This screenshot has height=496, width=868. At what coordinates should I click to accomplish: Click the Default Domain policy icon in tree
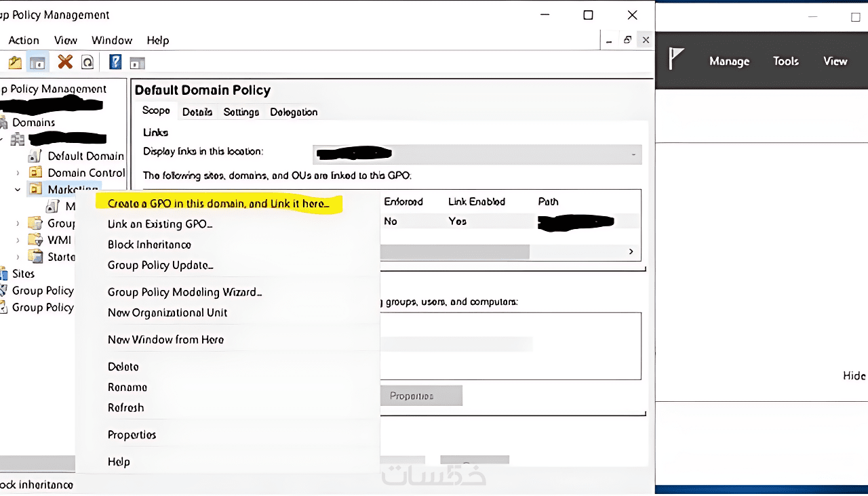(x=35, y=156)
